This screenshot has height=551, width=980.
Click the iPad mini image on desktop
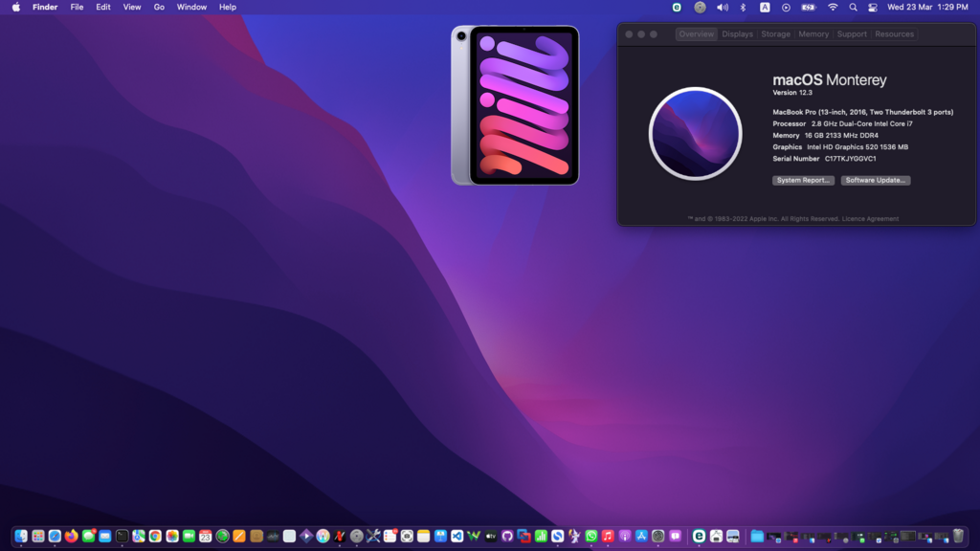(515, 105)
